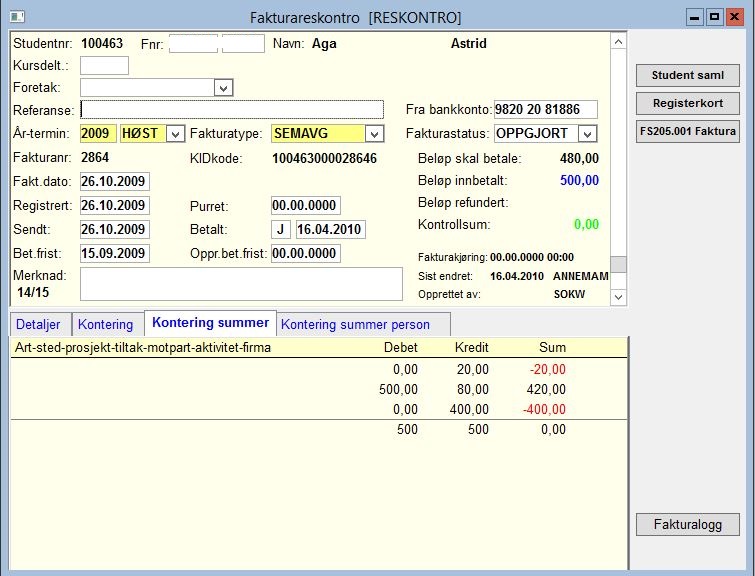Click the Purret date field
The height and width of the screenshot is (576, 755).
click(x=306, y=206)
